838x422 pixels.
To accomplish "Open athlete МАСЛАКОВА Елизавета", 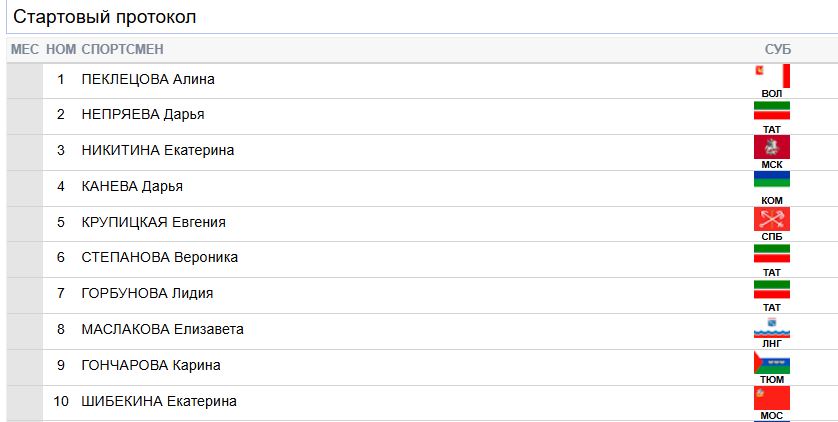I will tap(162, 329).
